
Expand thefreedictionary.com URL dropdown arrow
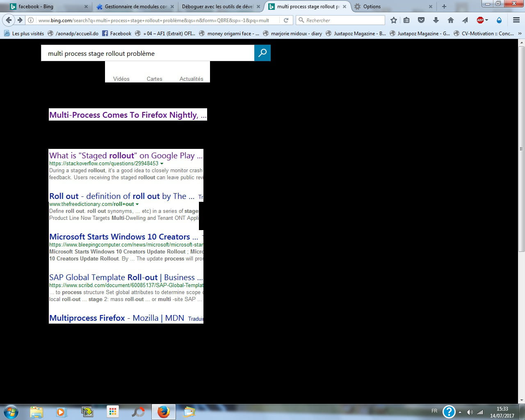click(x=137, y=204)
